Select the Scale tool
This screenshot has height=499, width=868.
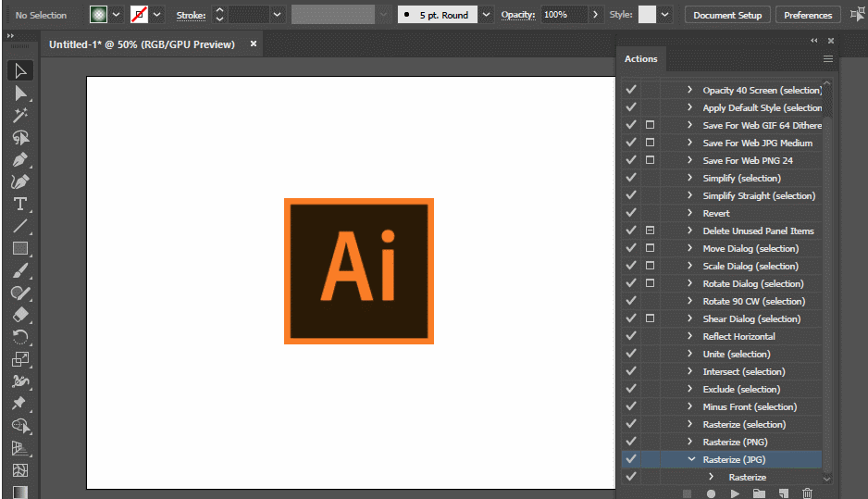[20, 359]
